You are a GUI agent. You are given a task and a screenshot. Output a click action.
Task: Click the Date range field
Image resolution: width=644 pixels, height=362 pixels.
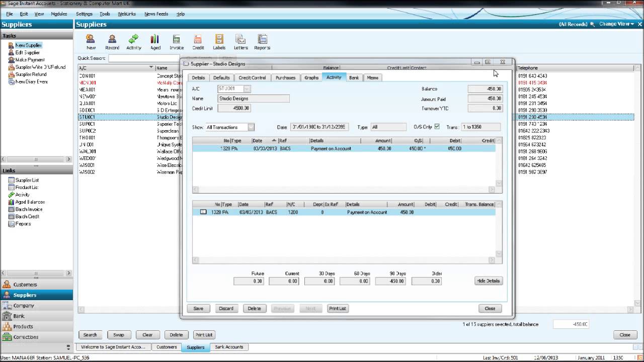coord(319,127)
